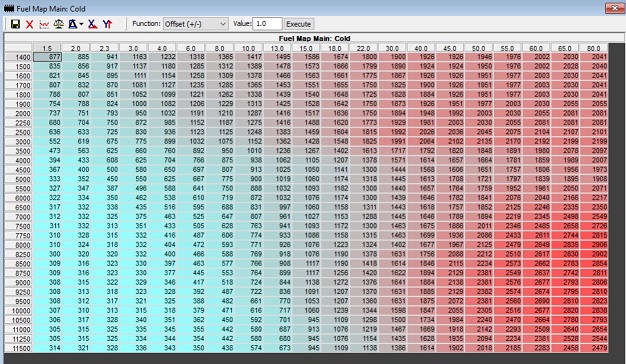
Task: Click the Value input field containing 1.0
Action: [x=267, y=24]
